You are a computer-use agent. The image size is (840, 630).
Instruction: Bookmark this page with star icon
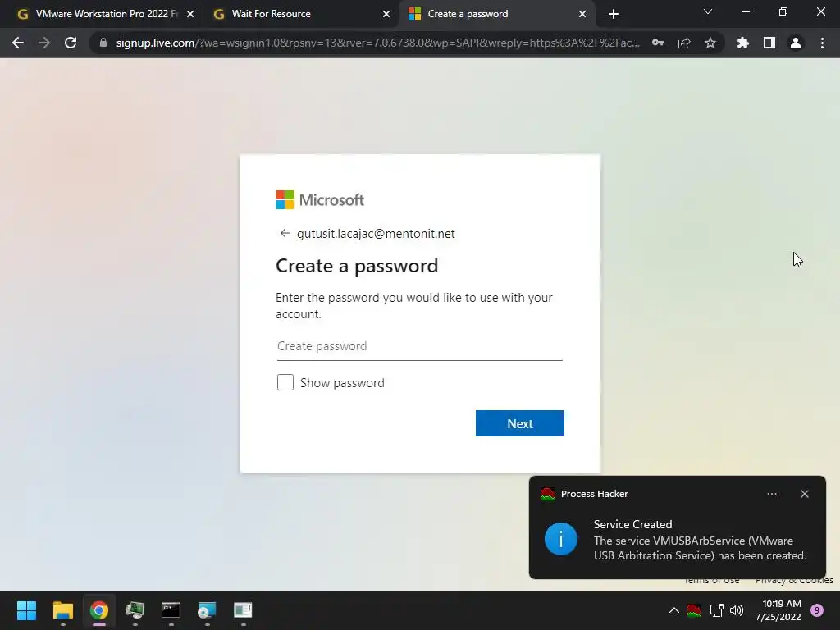[710, 43]
